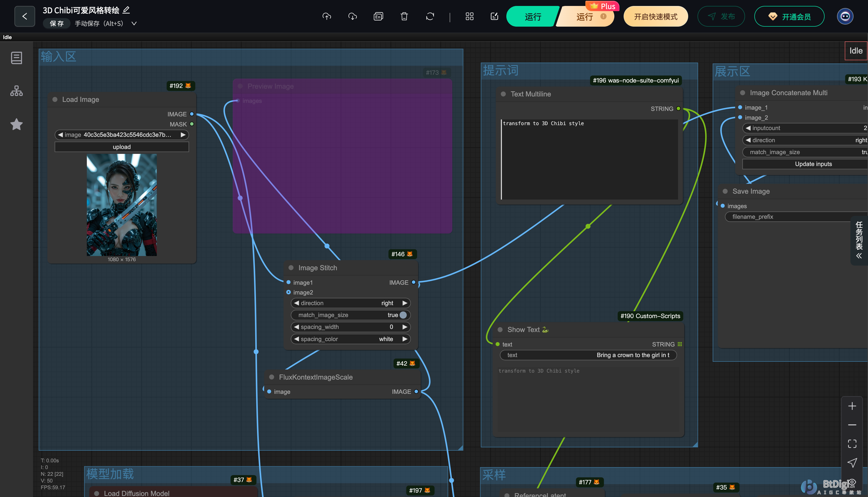Click the refresh reload icon
The width and height of the screenshot is (868, 497).
point(430,16)
